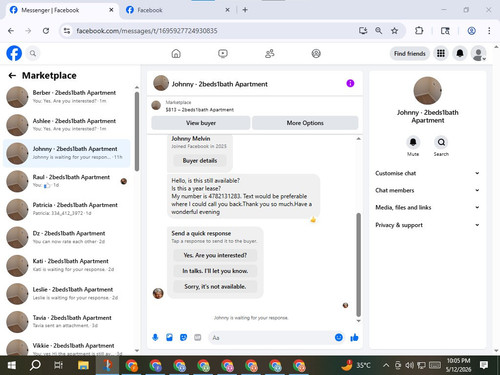Open the Facebook logo home link
500x375 pixels.
coord(14,53)
